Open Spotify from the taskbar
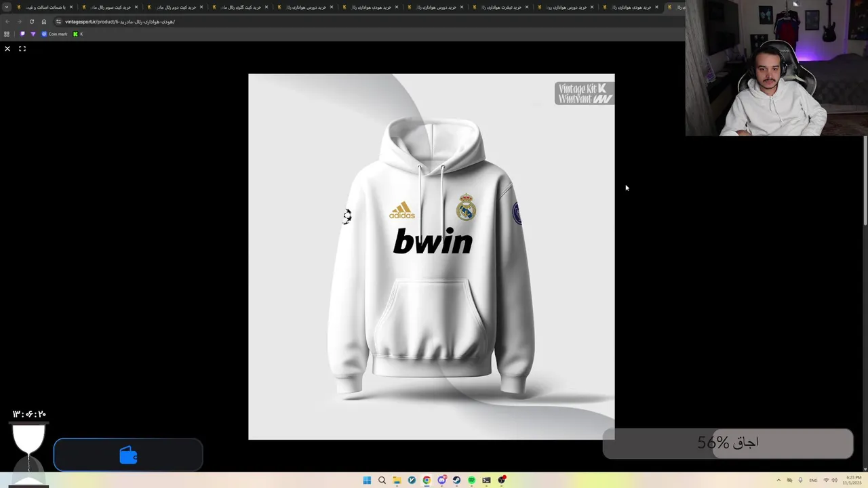This screenshot has height=488, width=868. pyautogui.click(x=471, y=480)
